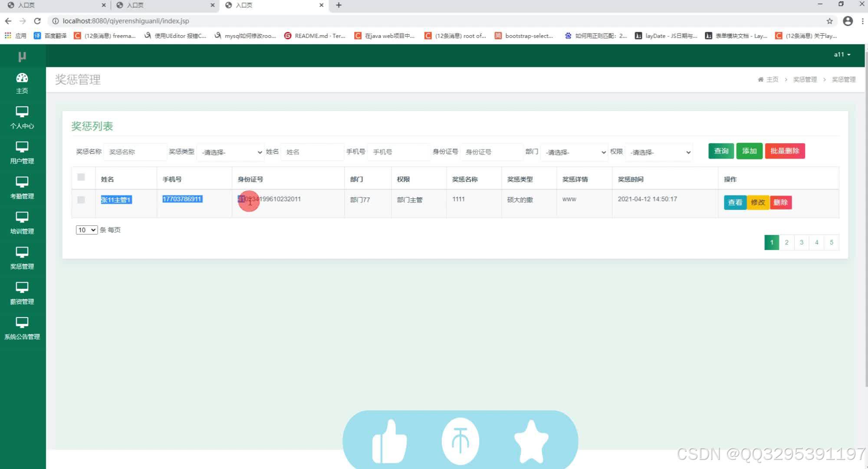868x469 pixels.
Task: Bookmark this page with the star icon
Action: coord(829,21)
